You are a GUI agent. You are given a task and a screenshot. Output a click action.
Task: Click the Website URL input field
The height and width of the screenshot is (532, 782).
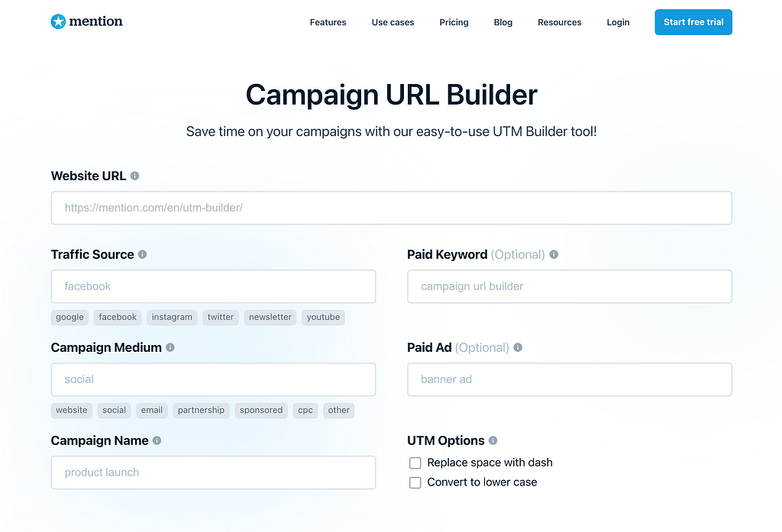click(391, 208)
